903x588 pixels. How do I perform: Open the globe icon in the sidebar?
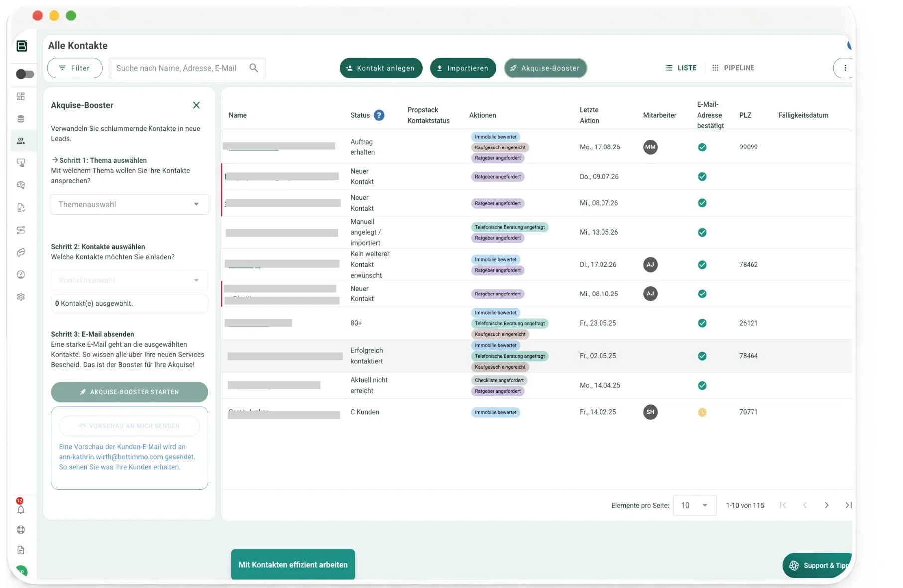coord(21,530)
